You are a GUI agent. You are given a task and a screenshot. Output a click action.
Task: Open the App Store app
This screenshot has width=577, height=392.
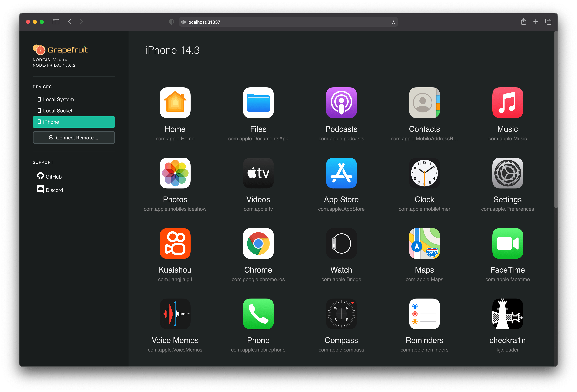(x=341, y=173)
